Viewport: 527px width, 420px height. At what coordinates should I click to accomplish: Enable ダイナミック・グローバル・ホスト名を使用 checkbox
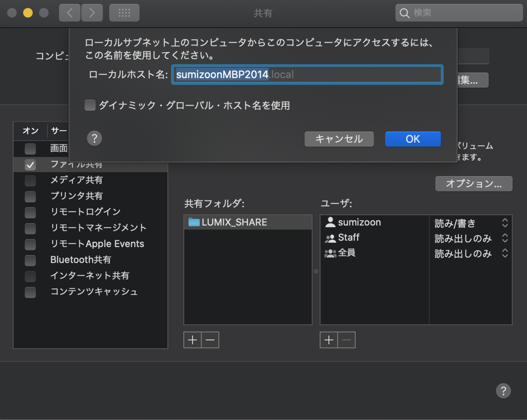point(90,105)
